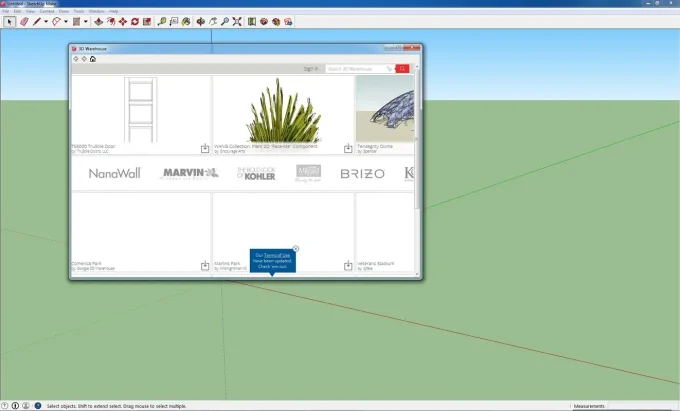Download the Marlins Park model

click(x=348, y=266)
